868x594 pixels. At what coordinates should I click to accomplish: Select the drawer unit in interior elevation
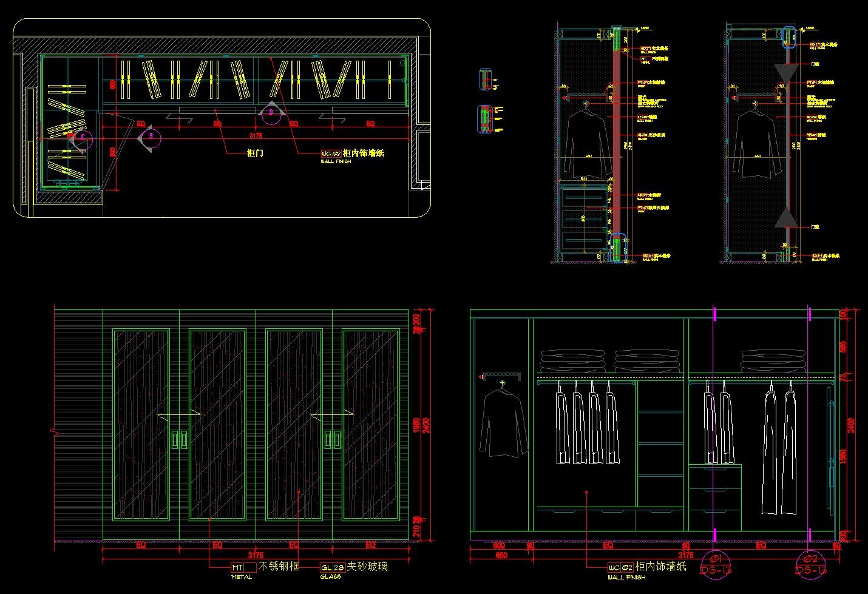click(x=715, y=496)
